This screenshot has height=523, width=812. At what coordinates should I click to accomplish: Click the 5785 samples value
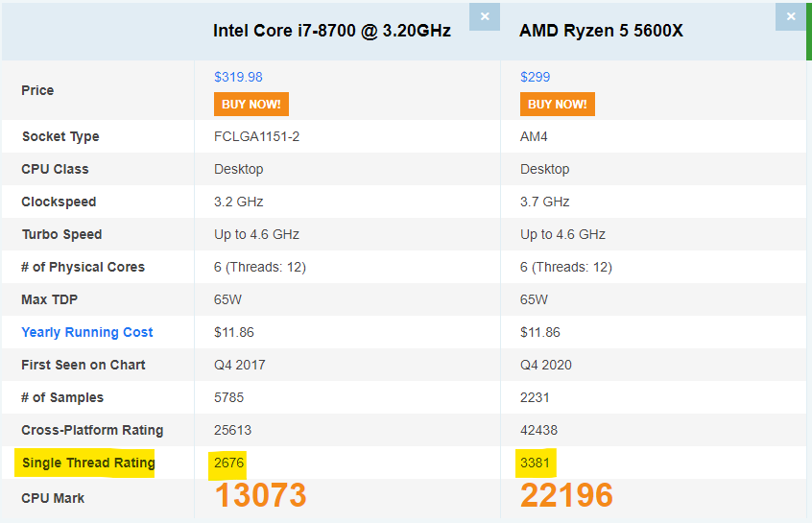pyautogui.click(x=228, y=397)
